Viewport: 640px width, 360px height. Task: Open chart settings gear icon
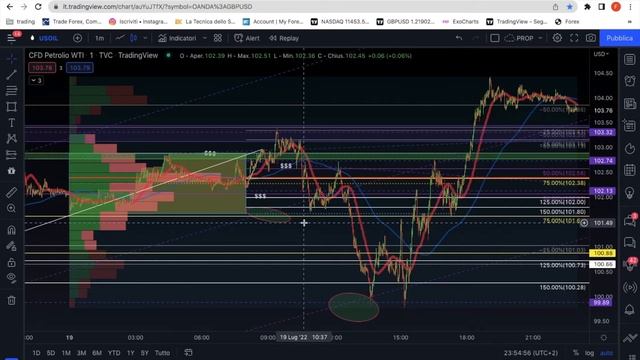[557, 38]
